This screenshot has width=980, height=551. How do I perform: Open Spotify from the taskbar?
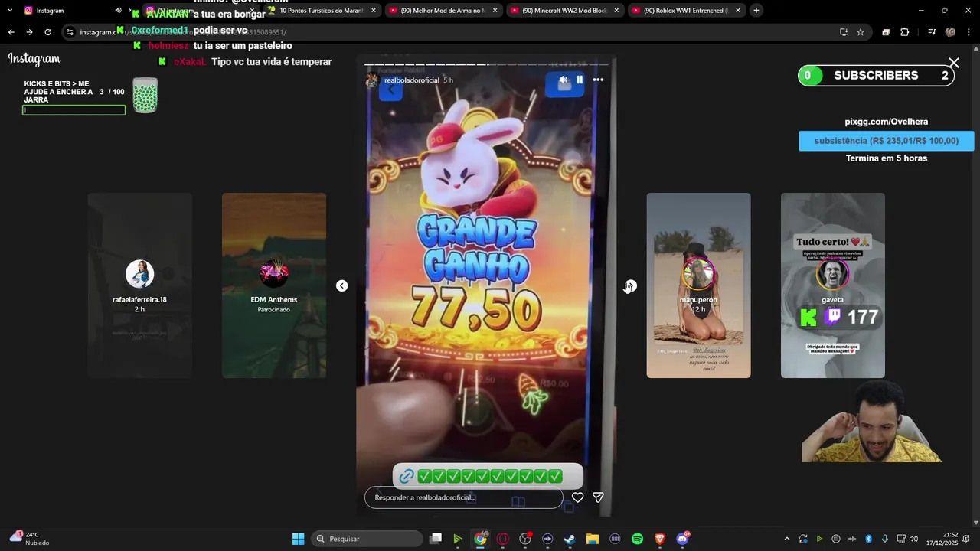pyautogui.click(x=637, y=539)
